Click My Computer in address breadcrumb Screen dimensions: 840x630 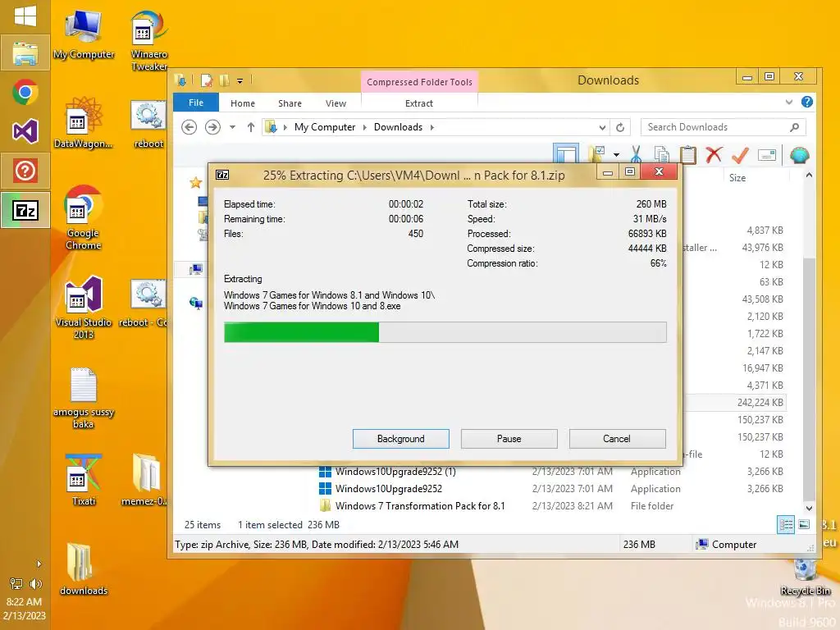[x=325, y=127]
